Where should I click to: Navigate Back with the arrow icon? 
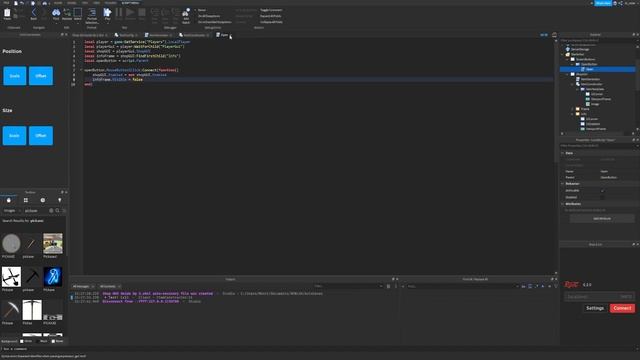34,13
